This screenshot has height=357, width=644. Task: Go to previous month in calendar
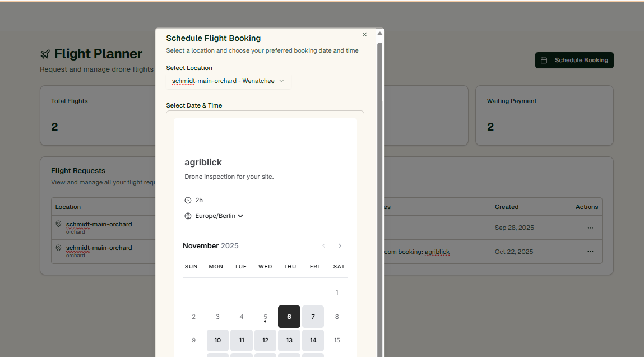tap(323, 246)
